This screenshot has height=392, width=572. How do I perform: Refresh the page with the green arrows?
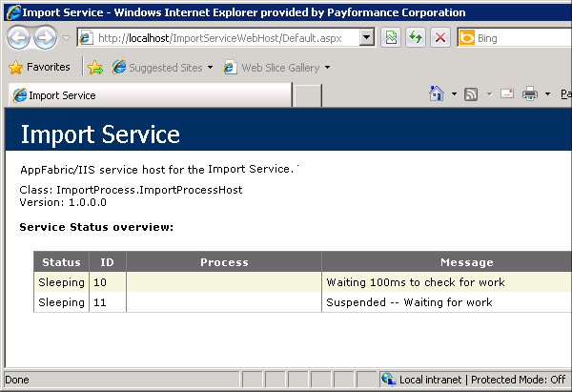(416, 38)
